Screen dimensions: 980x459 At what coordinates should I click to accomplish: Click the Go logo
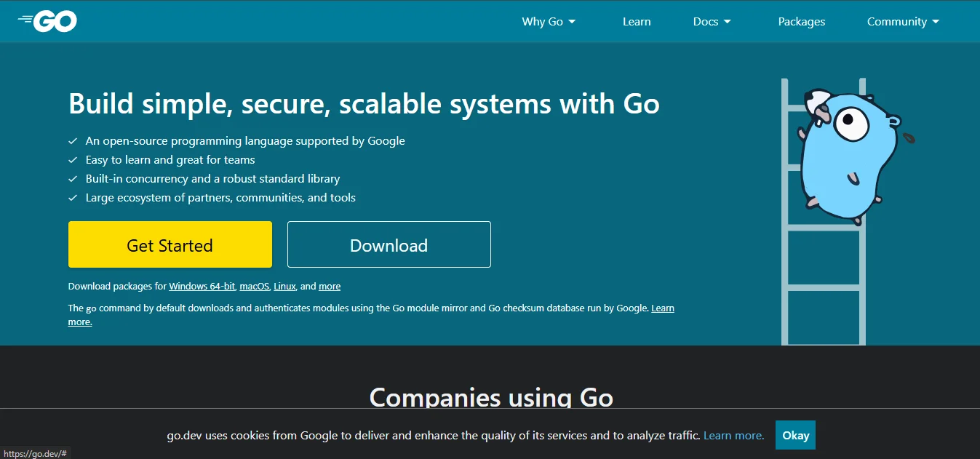pyautogui.click(x=47, y=20)
